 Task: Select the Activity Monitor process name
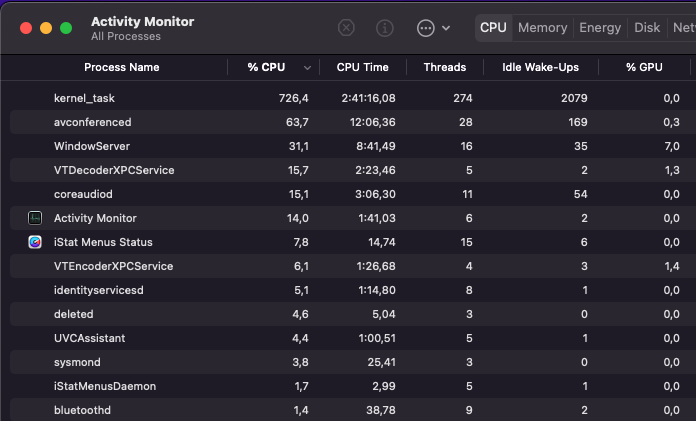tap(95, 218)
